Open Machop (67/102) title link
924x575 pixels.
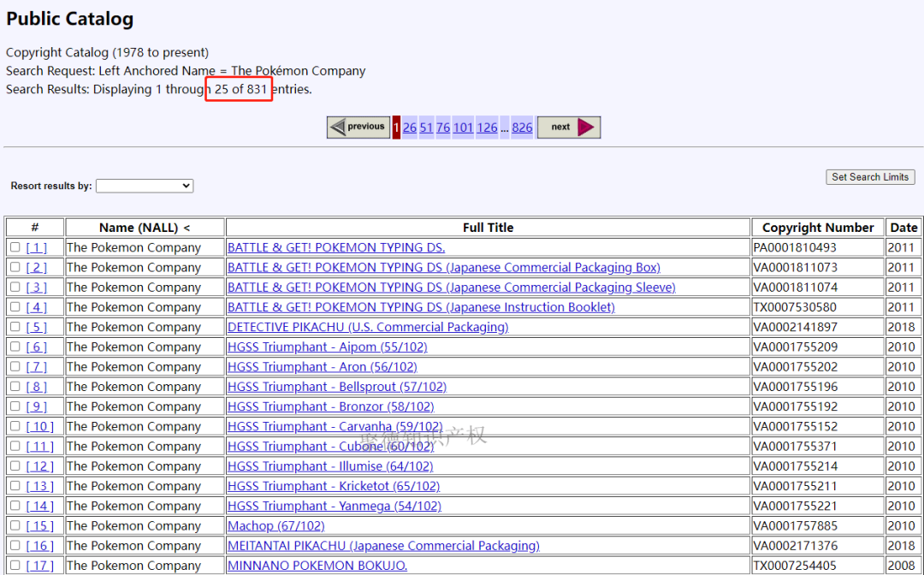click(x=275, y=525)
